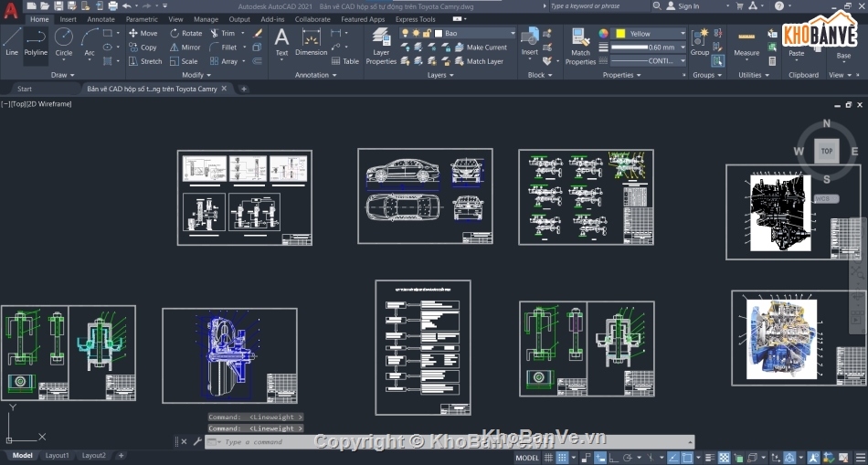
Task: Click the Scale command
Action: coord(184,61)
